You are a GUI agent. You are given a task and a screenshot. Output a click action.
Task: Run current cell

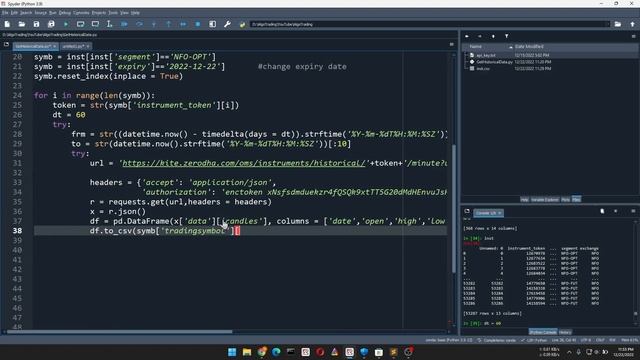(x=80, y=24)
